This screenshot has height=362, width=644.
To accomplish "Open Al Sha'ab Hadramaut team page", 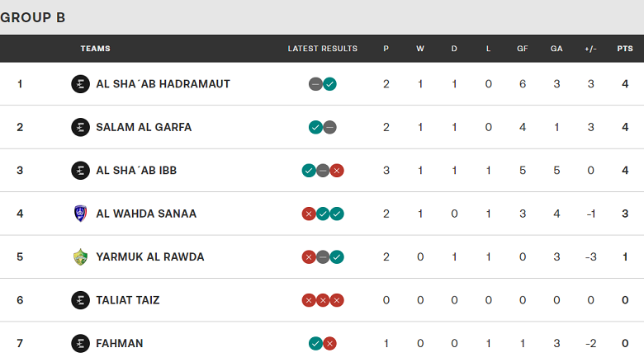I will (x=163, y=84).
